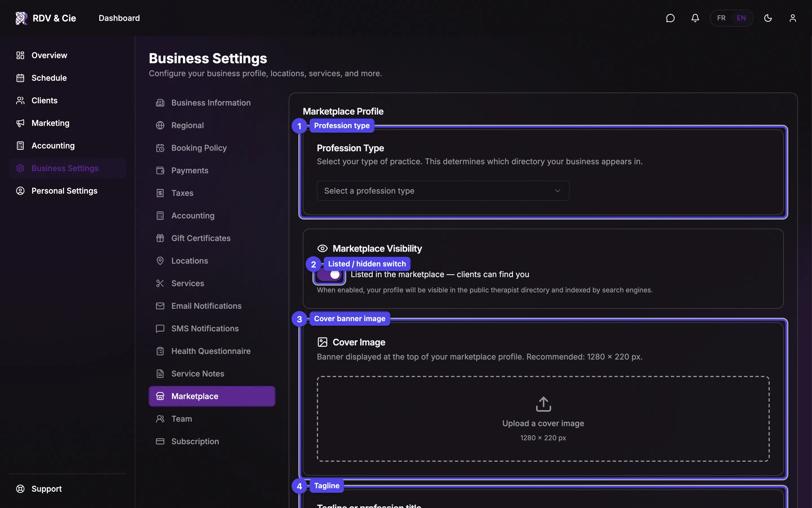Image resolution: width=812 pixels, height=508 pixels.
Task: Open Service Notes settings
Action: click(x=212, y=374)
